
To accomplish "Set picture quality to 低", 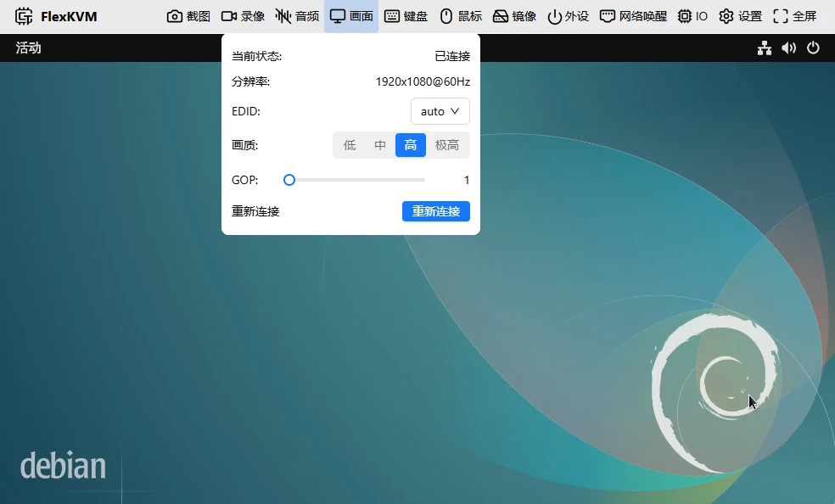I will 350,145.
